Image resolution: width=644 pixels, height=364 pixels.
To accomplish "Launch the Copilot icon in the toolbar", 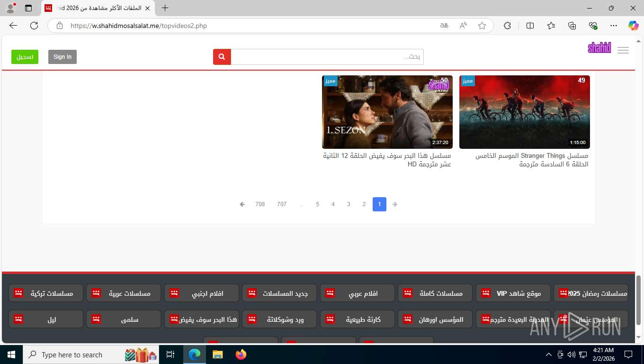I will [633, 26].
